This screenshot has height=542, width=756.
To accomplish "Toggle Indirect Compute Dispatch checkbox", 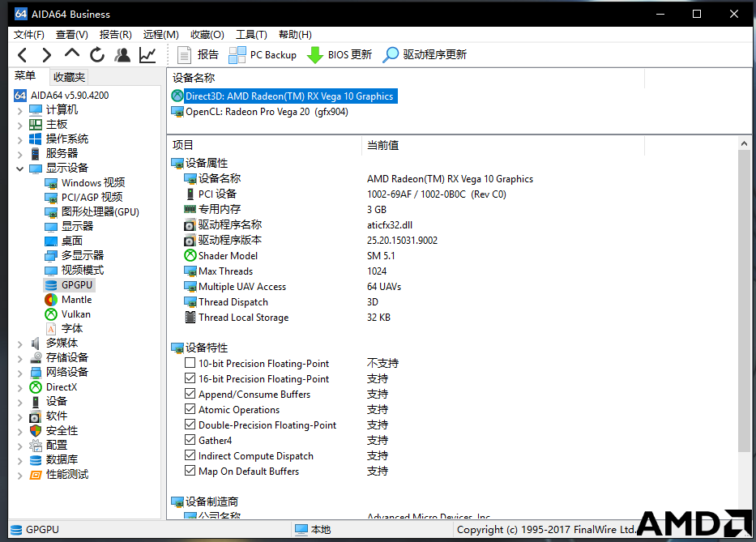I will click(190, 455).
